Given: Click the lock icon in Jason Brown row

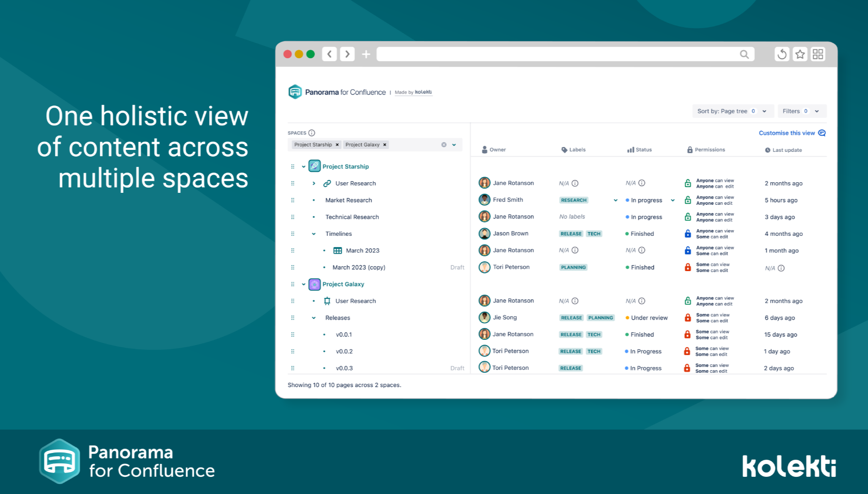Looking at the screenshot, I should (x=688, y=234).
